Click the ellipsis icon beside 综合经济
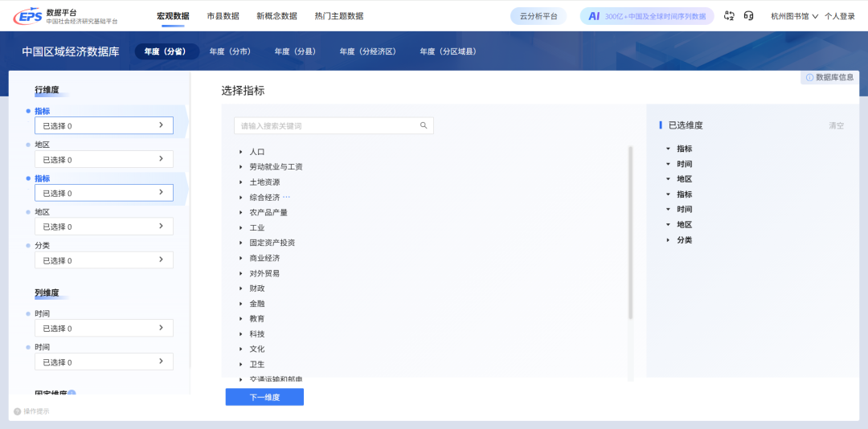This screenshot has width=868, height=429. (x=286, y=197)
